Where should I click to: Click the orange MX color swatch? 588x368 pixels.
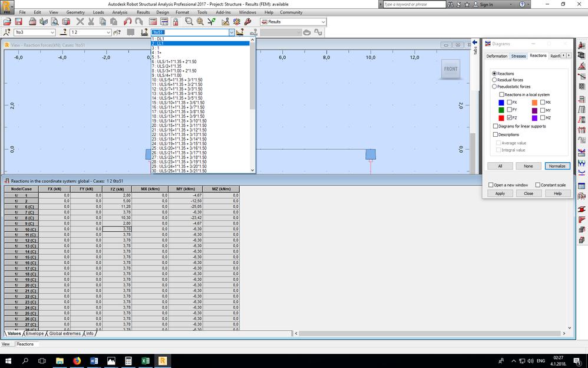(534, 103)
